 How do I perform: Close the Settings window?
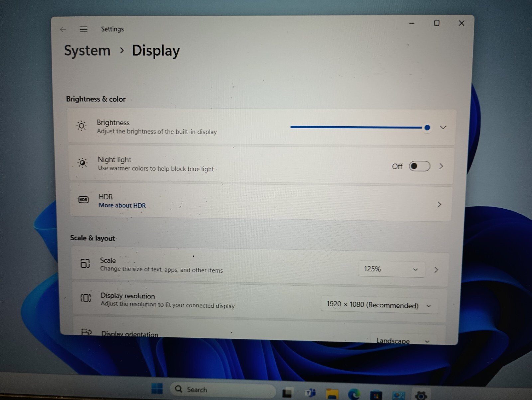[462, 23]
